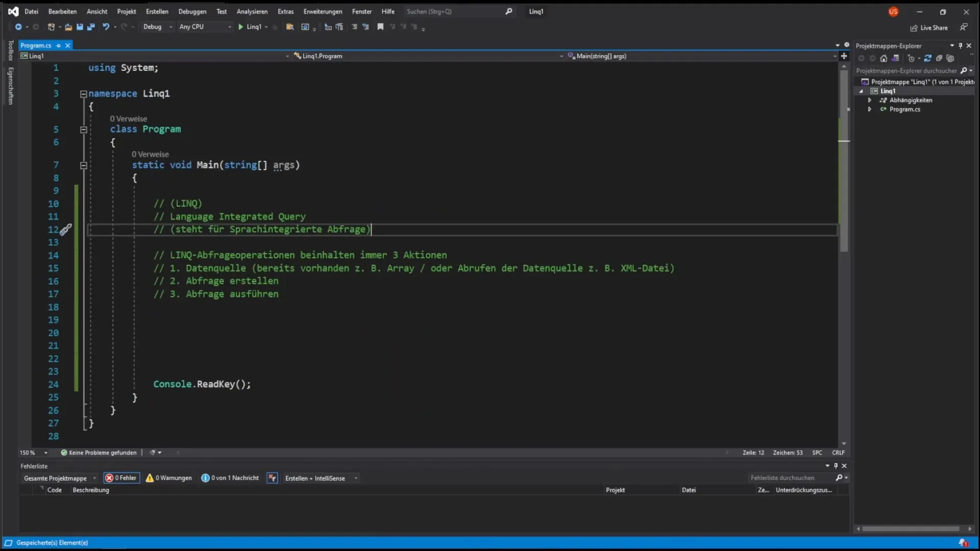This screenshot has height=551, width=980.
Task: Pin the Fehlerliste panel
Action: coord(836,466)
